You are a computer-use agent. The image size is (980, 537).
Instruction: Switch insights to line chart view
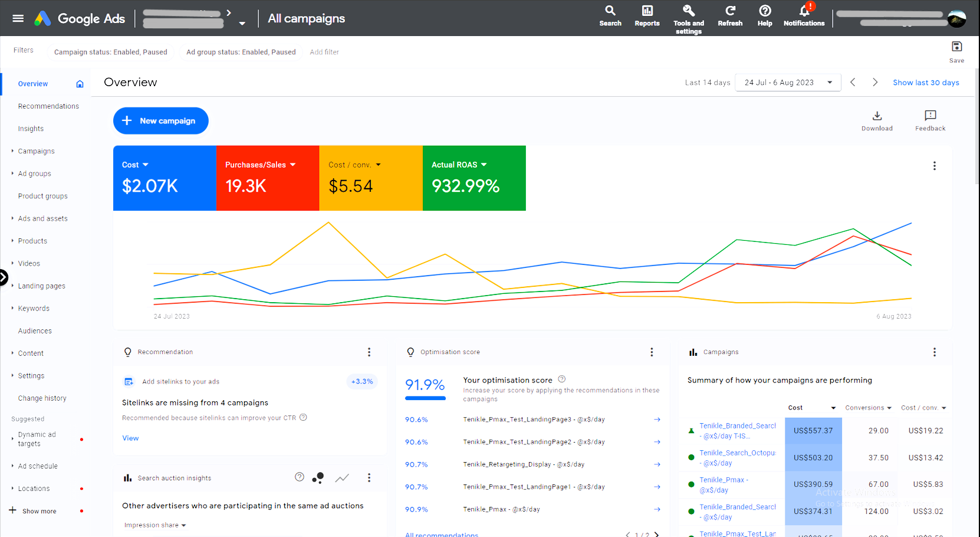342,478
